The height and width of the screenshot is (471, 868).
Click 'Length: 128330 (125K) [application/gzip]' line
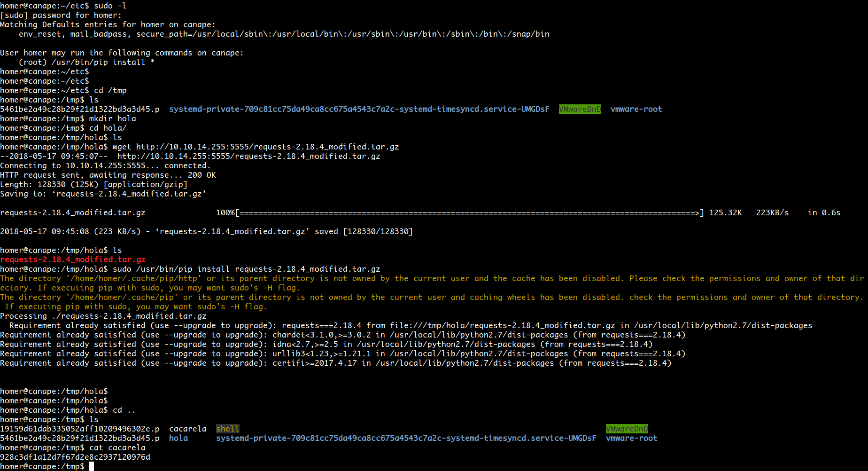coord(94,184)
